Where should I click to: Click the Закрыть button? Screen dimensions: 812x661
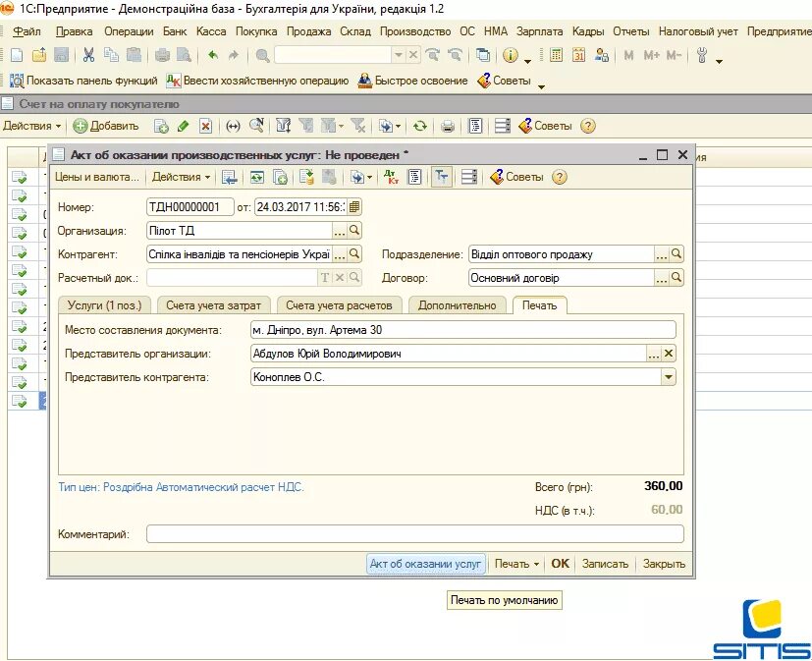664,564
